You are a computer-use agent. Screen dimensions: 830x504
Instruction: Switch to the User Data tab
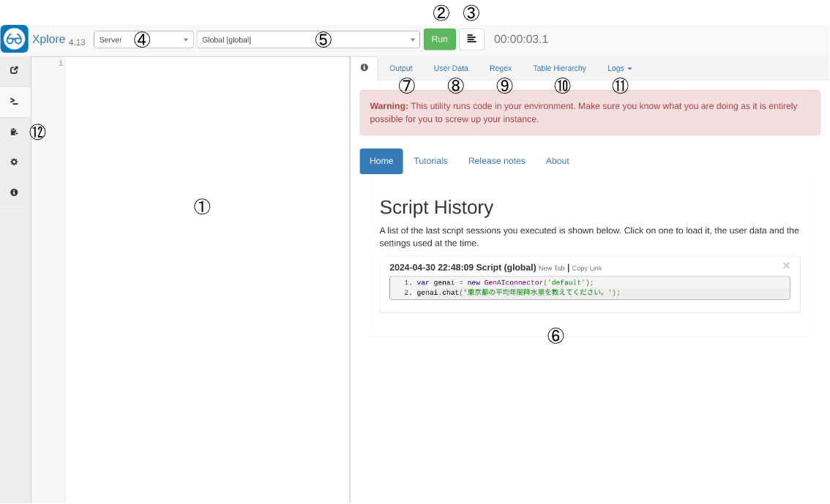450,68
